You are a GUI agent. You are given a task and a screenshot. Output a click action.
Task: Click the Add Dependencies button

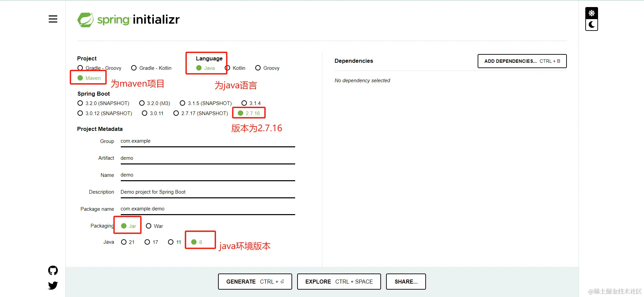click(522, 61)
